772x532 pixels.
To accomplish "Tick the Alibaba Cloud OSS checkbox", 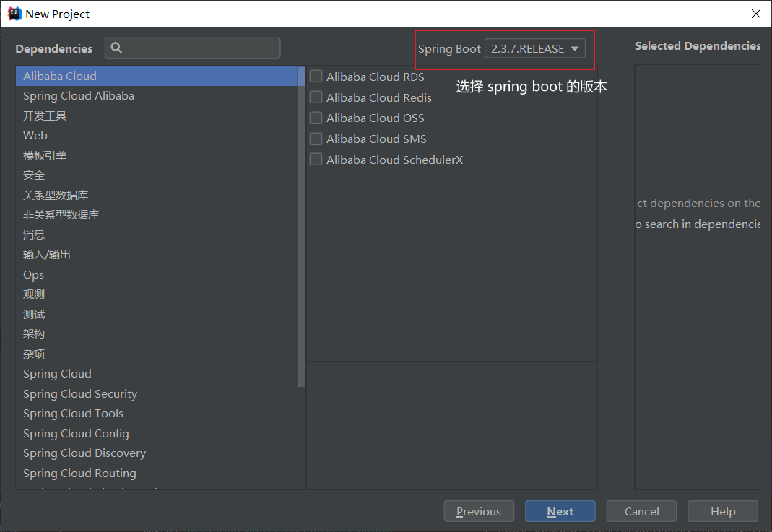I will pos(316,118).
